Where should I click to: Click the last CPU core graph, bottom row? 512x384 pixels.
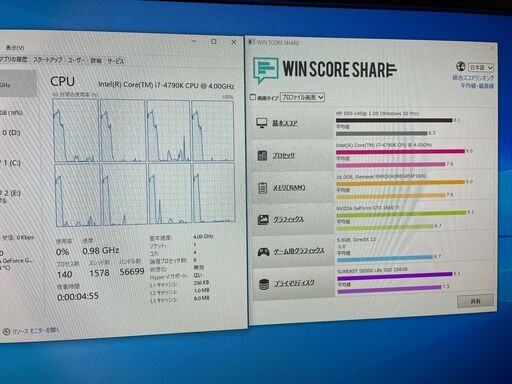[x=214, y=193]
